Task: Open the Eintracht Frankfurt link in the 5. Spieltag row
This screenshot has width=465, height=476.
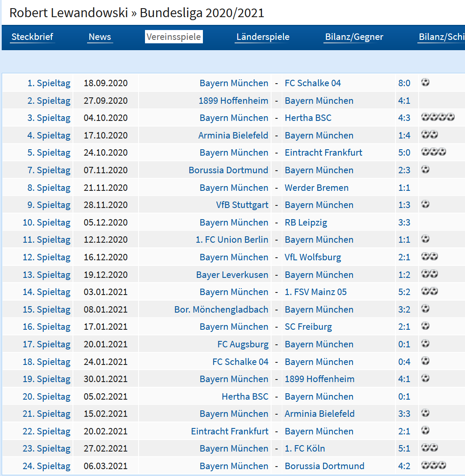Action: point(323,153)
